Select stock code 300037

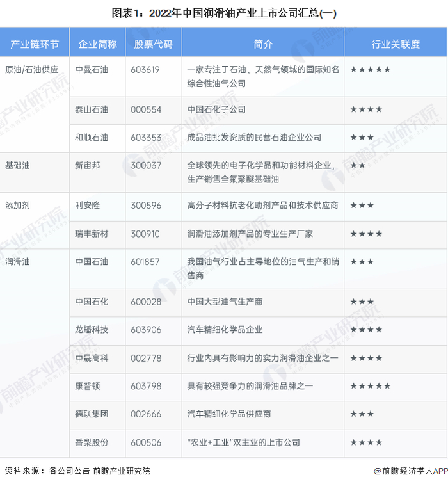coord(146,165)
